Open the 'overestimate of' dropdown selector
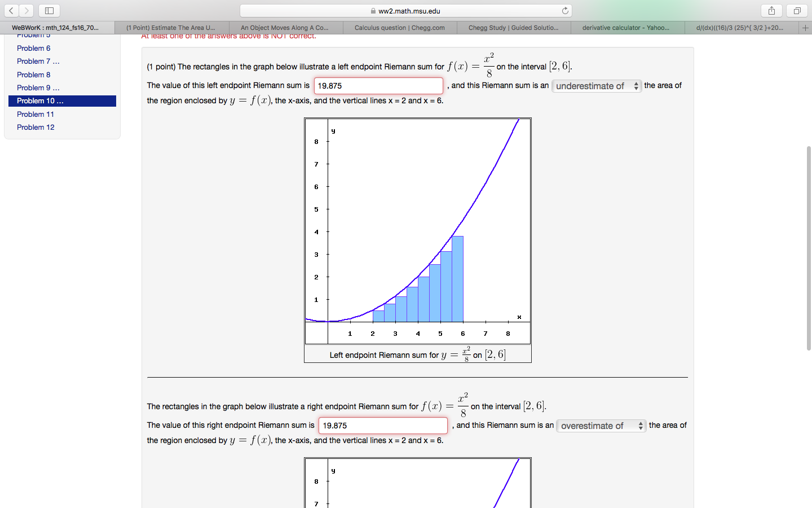 (x=601, y=426)
